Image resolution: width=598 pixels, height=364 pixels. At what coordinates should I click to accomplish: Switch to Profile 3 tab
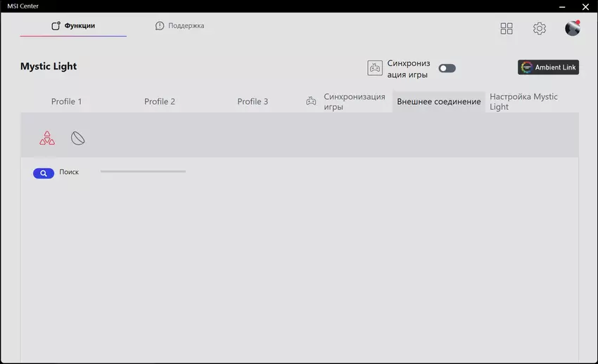pos(253,102)
